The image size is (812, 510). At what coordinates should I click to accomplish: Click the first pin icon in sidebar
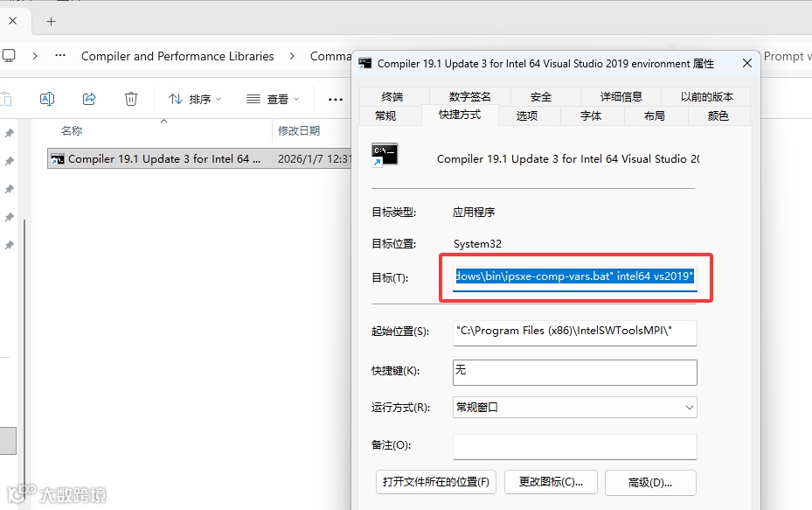[x=10, y=134]
